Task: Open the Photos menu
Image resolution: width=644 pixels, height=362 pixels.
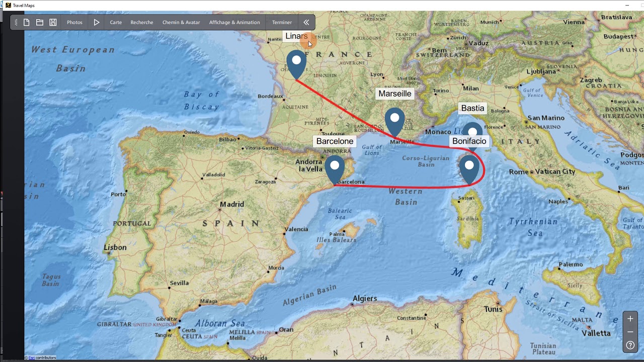Action: click(x=74, y=22)
